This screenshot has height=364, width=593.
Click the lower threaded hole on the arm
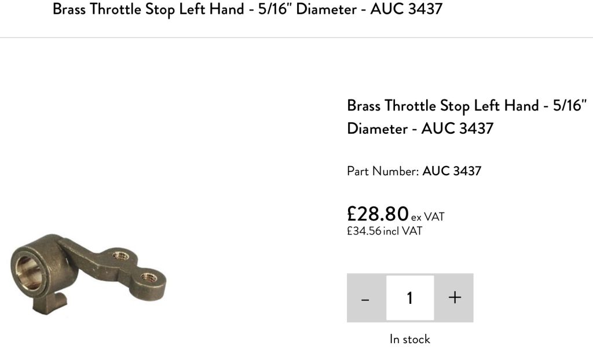(x=149, y=277)
